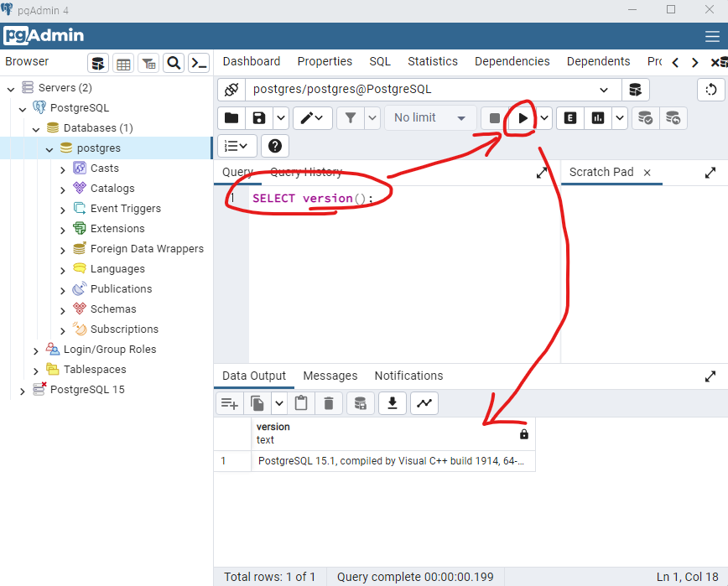Open the pgAdmin hamburger menu
This screenshot has height=586, width=728.
[x=712, y=36]
